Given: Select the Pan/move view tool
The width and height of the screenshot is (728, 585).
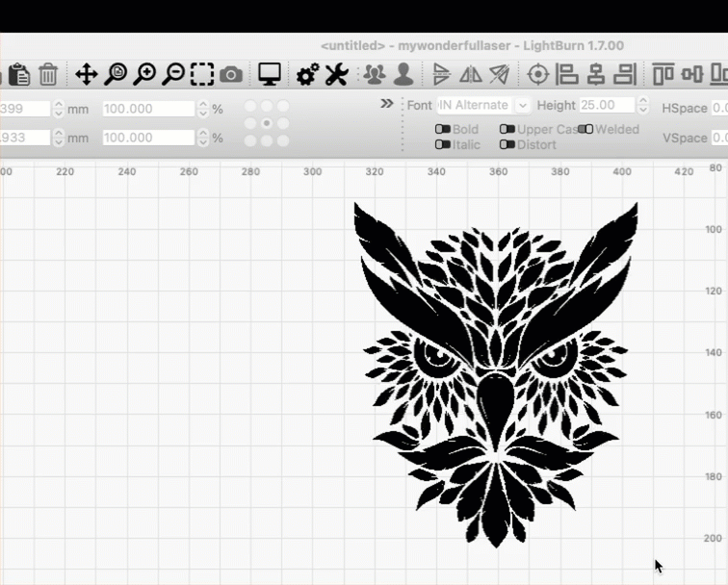Looking at the screenshot, I should point(86,74).
